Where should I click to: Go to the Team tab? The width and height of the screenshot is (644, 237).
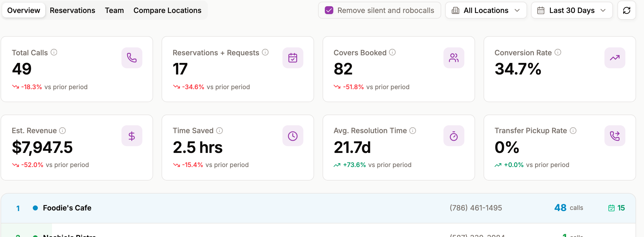tap(114, 10)
